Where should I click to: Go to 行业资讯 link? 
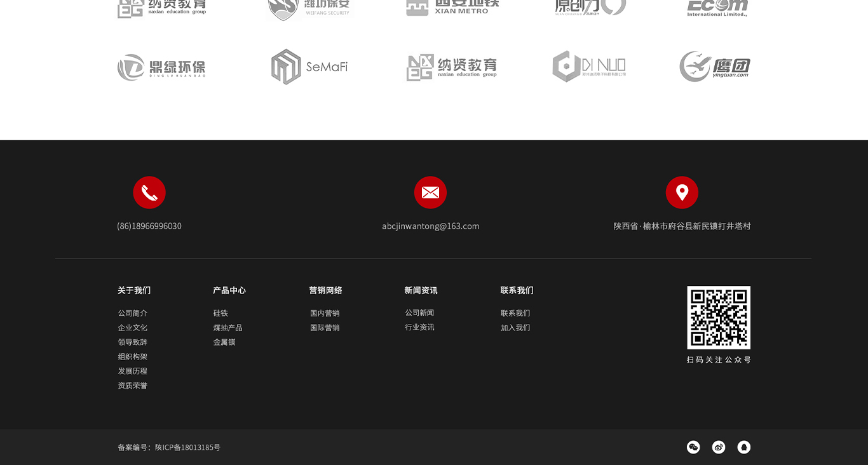tap(420, 327)
